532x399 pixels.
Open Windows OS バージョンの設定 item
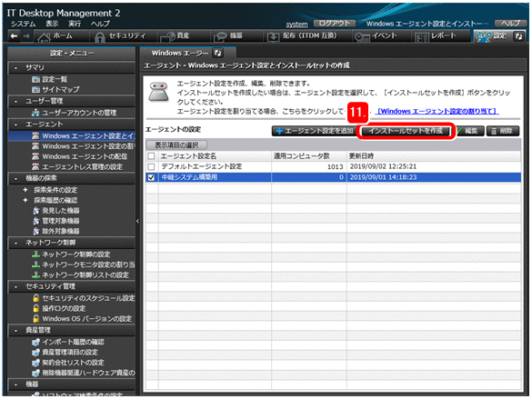[82, 319]
